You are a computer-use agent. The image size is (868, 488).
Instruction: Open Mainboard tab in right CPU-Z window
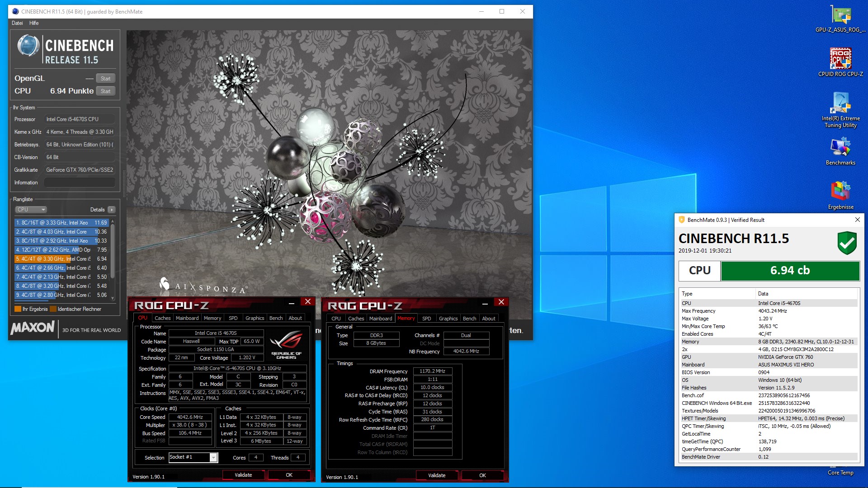point(381,319)
